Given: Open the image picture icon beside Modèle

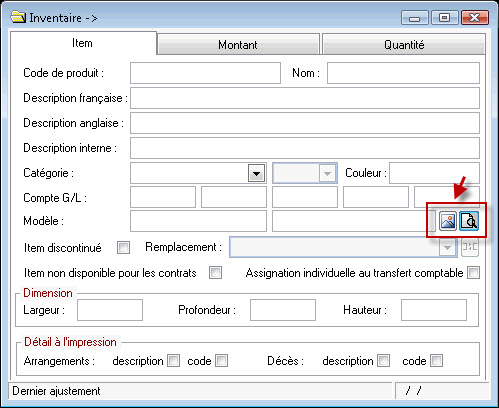Looking at the screenshot, I should click(448, 221).
